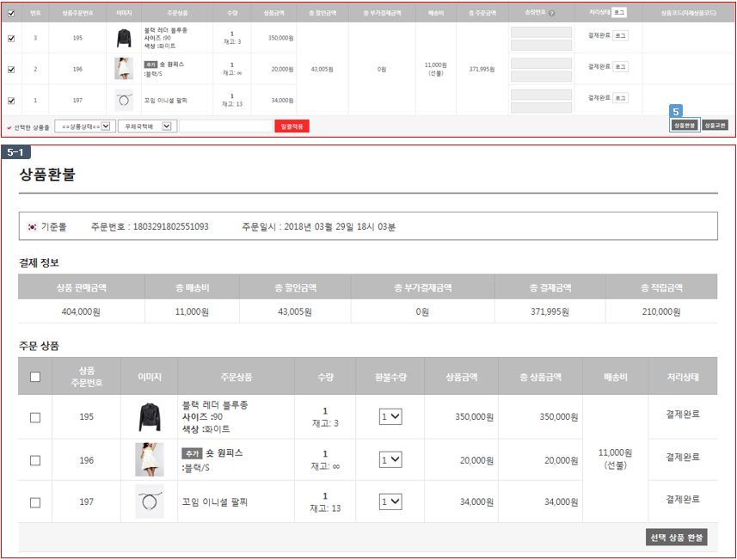The height and width of the screenshot is (560, 737).
Task: Click the black leather jacket thumbnail in the top table
Action: pos(124,38)
